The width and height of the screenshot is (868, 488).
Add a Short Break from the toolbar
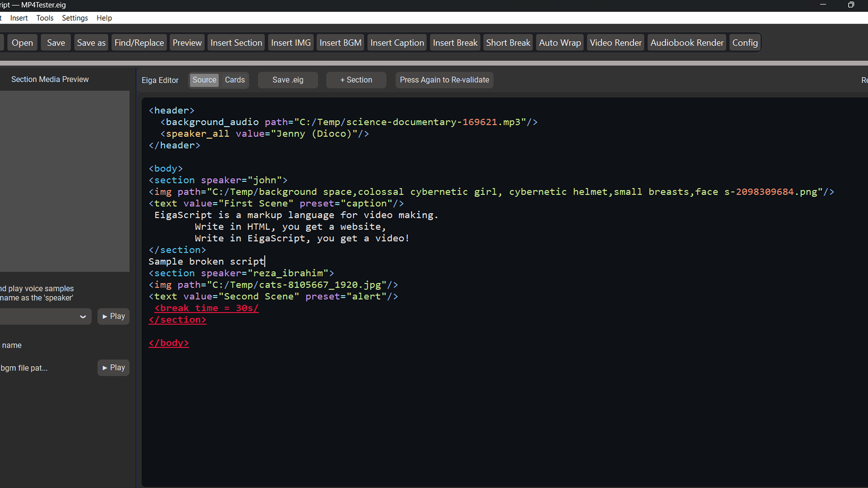(x=508, y=42)
